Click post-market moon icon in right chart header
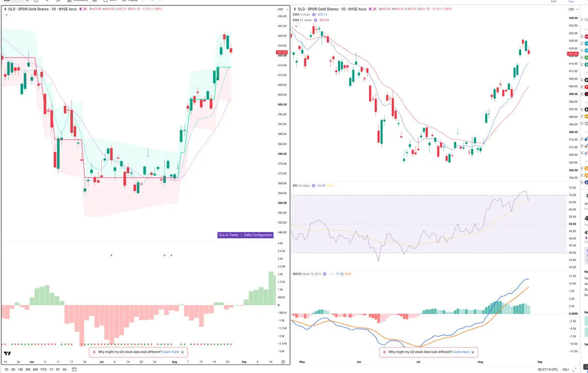Viewport: 588px width, 373px height. (x=370, y=9)
